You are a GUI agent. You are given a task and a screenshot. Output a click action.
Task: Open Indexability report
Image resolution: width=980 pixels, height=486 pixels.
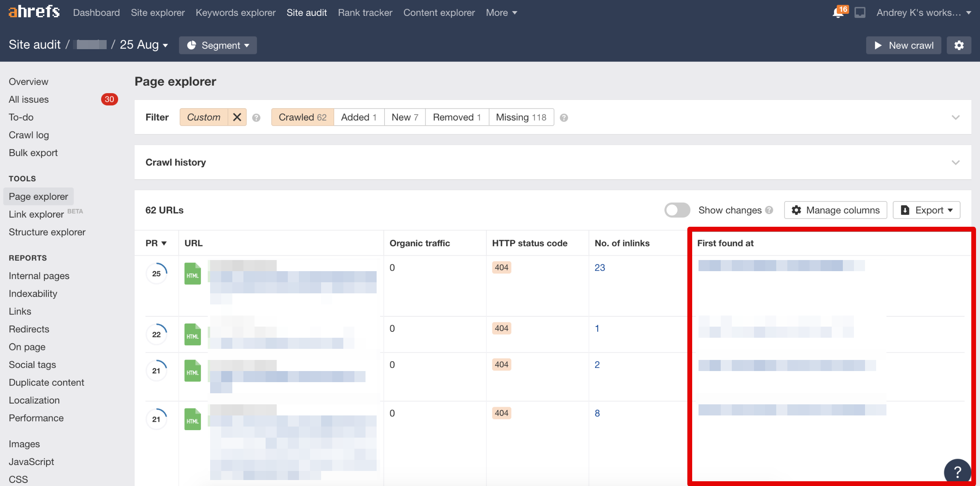(x=33, y=293)
